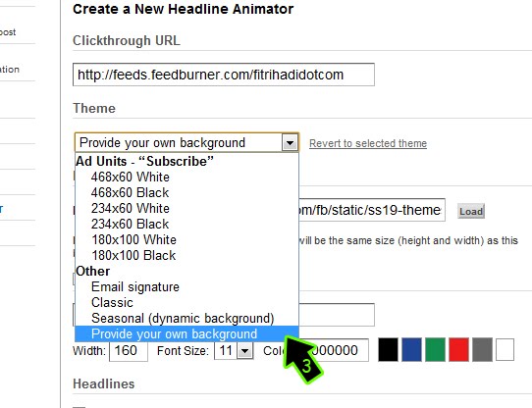Pick the gray color swatch
532x408 pixels.
pyautogui.click(x=482, y=350)
